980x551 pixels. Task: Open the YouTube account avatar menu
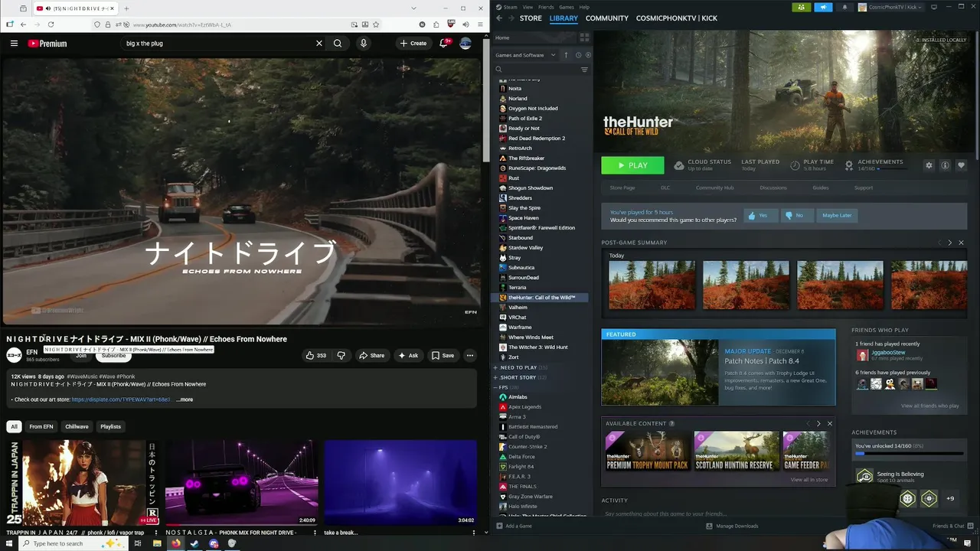pyautogui.click(x=465, y=44)
